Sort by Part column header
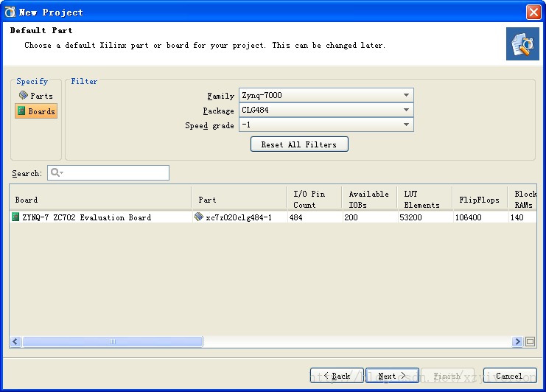The width and height of the screenshot is (546, 392). coord(239,200)
